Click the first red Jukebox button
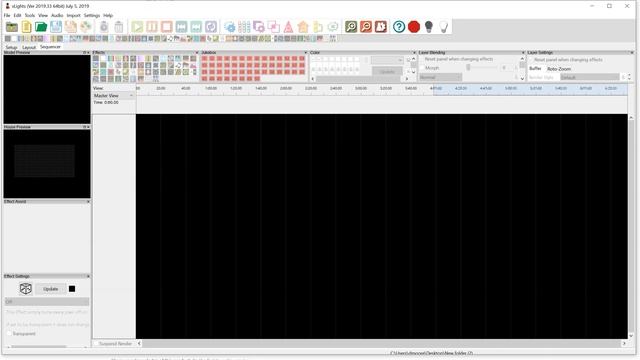Image resolution: width=640 pixels, height=360 pixels. [204, 59]
